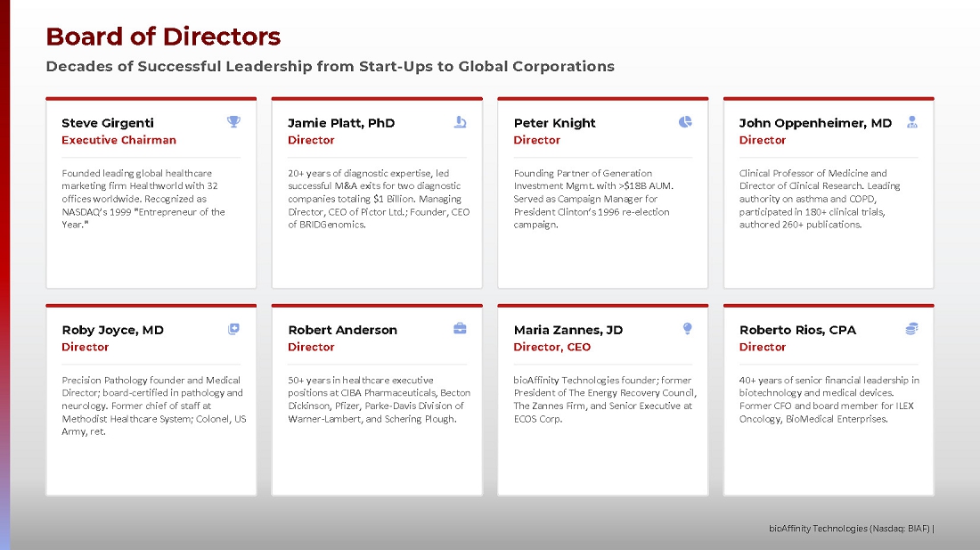This screenshot has width=980, height=550.
Task: Click the trophy icon on Steve Girgenti card
Action: (x=233, y=122)
